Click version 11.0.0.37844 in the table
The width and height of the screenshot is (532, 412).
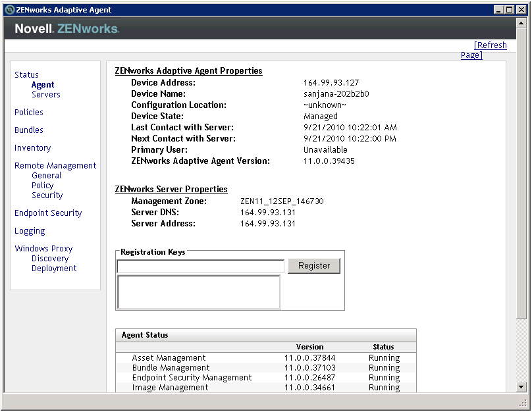click(x=309, y=358)
